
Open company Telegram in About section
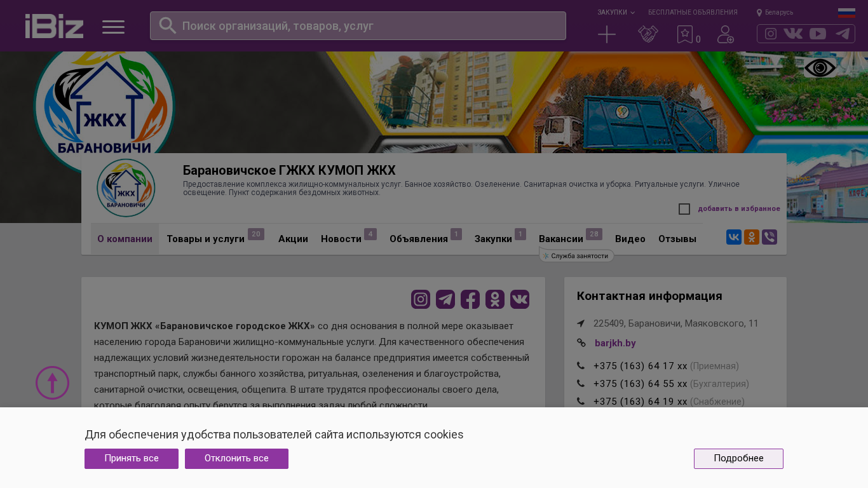coord(445,299)
